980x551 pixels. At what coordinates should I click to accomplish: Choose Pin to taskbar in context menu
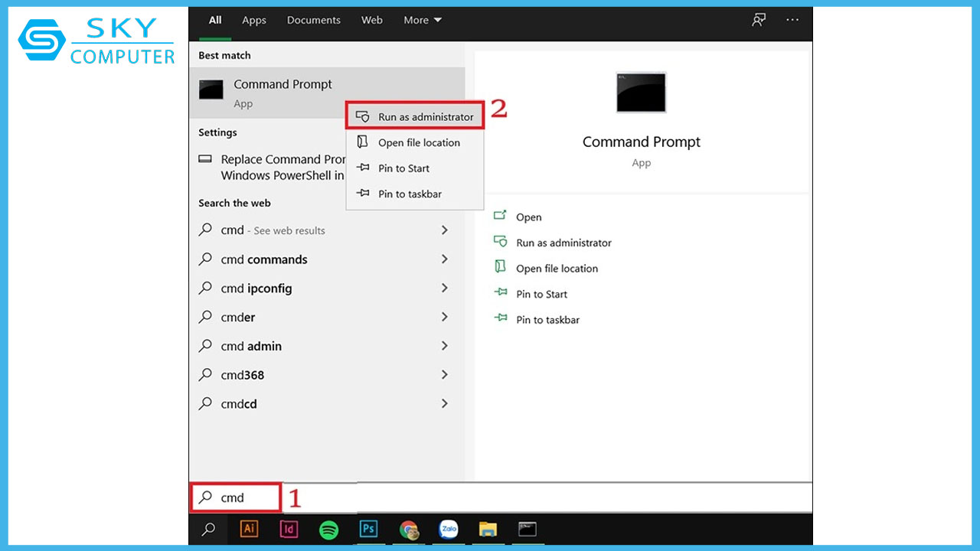click(x=415, y=194)
